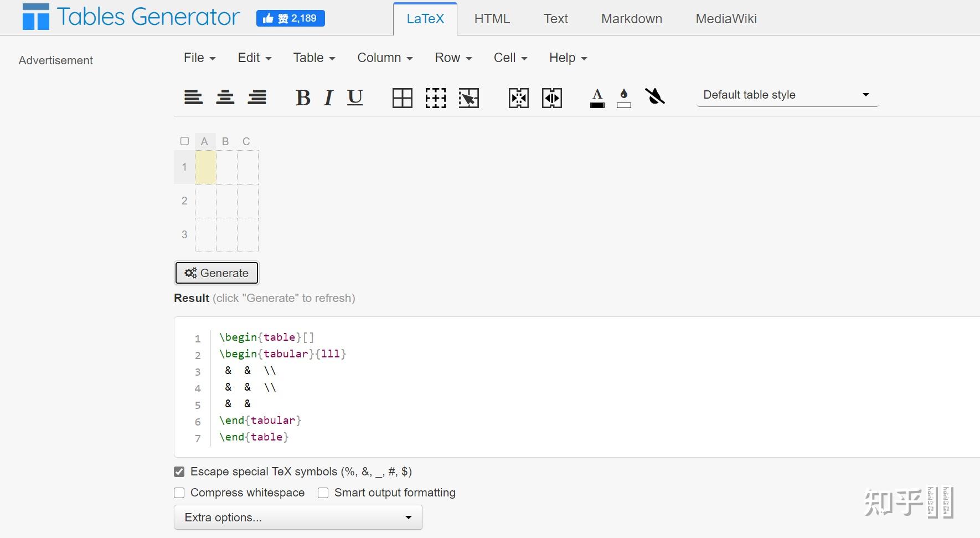This screenshot has width=980, height=538.
Task: Open the Default table style dropdown
Action: pos(787,95)
